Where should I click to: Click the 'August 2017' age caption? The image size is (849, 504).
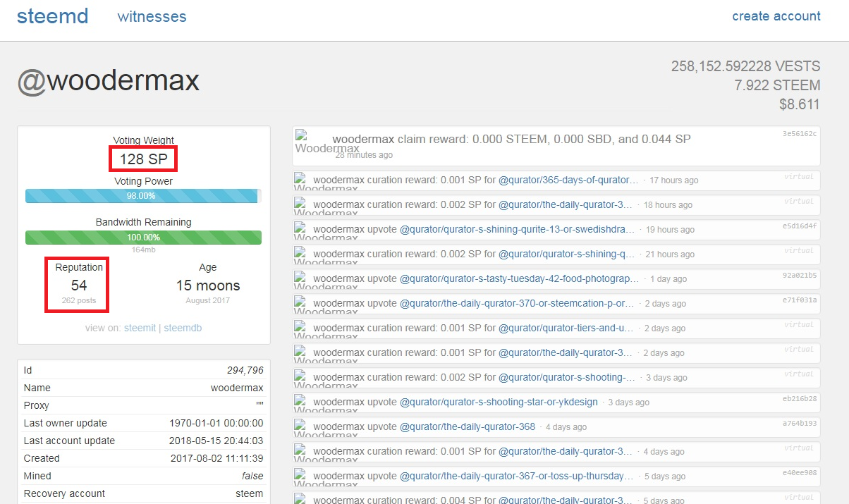208,301
